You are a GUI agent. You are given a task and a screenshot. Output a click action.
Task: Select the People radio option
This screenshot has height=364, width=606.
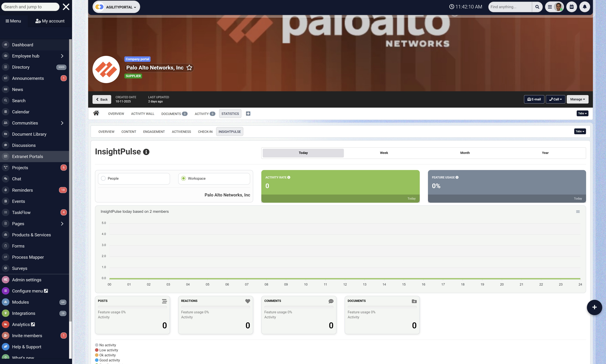[103, 179]
